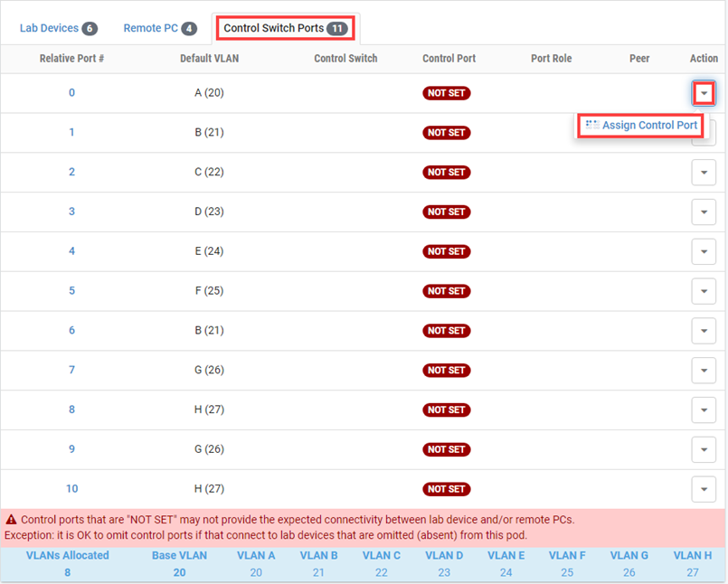Screen dimensions: 728x584
Task: Click the Assign Control Port grid icon
Action: 592,126
